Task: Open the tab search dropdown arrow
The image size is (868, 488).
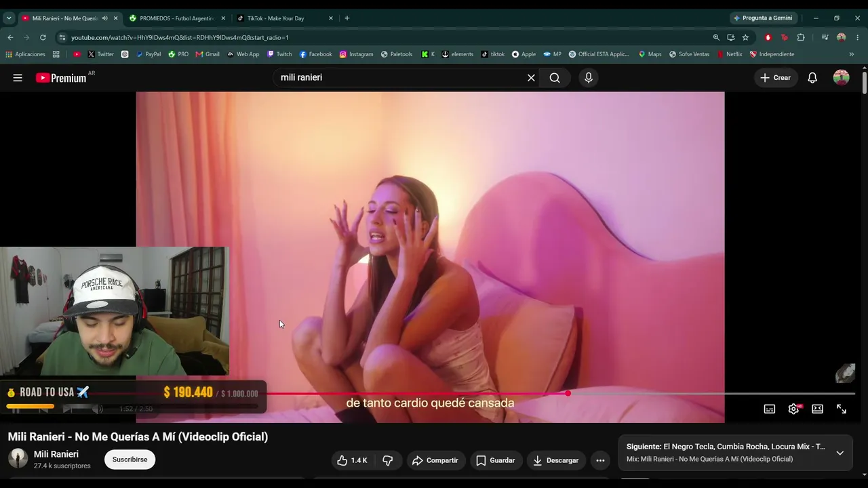Action: pyautogui.click(x=9, y=18)
